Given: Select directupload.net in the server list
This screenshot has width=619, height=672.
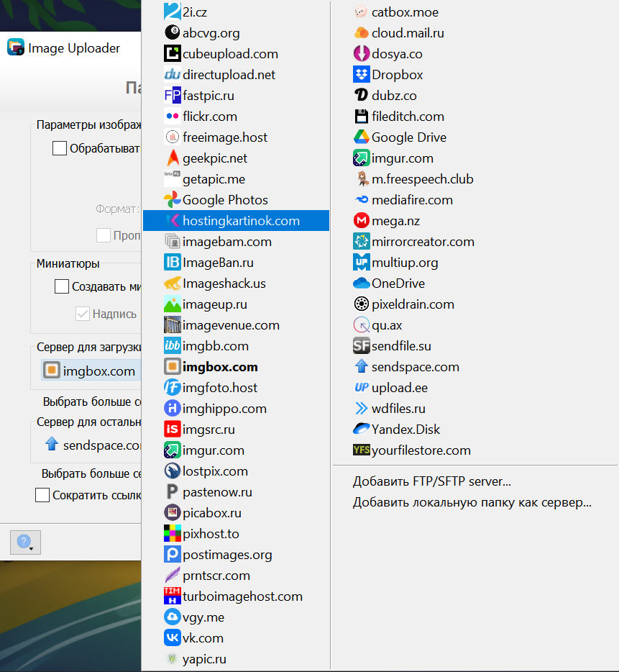Looking at the screenshot, I should pos(236,75).
